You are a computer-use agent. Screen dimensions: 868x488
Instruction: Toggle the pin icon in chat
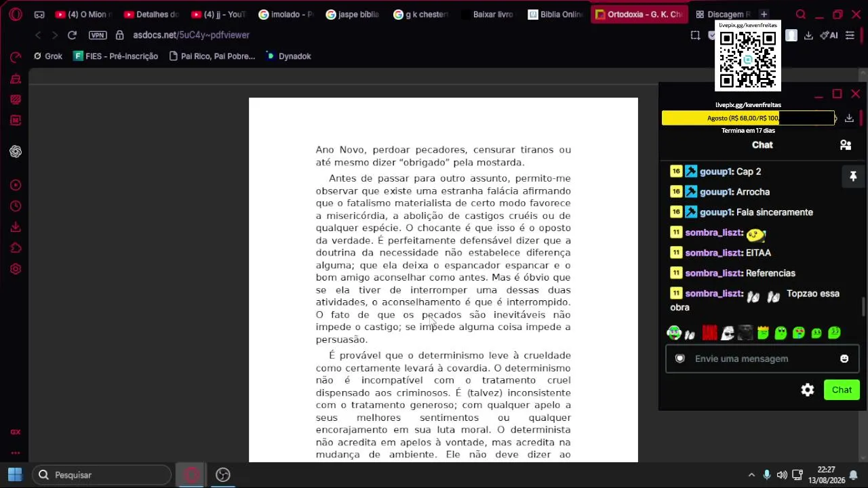tap(853, 177)
